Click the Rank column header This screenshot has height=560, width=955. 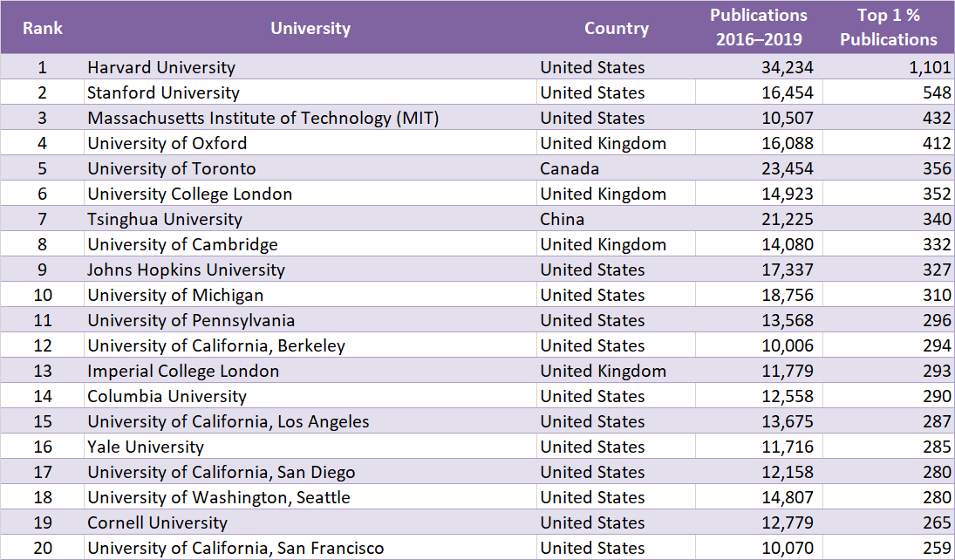click(x=43, y=28)
